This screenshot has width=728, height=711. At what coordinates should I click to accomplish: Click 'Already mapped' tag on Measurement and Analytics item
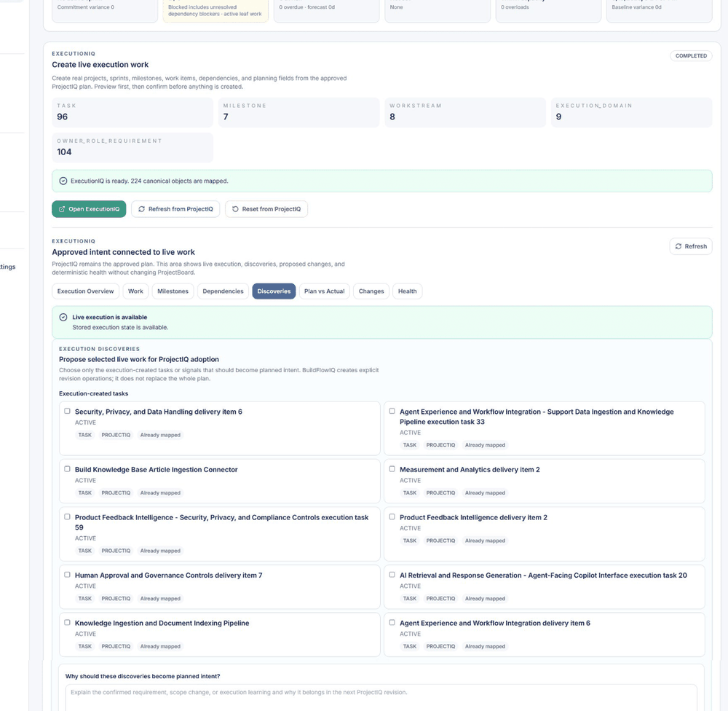click(485, 492)
